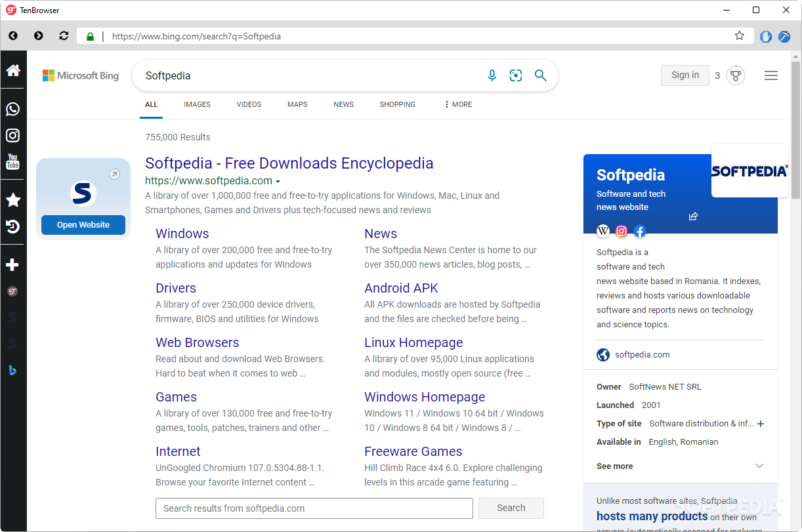Open Microsoft Rewards trophy icon
This screenshot has height=532, width=802.
click(x=736, y=75)
